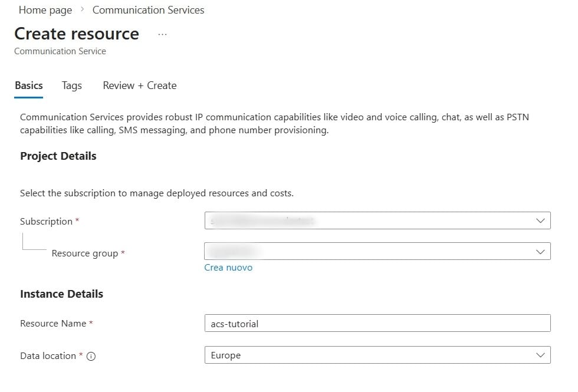Click the Resource group chevron arrow
Screen dimensions: 578x392
[540, 252]
